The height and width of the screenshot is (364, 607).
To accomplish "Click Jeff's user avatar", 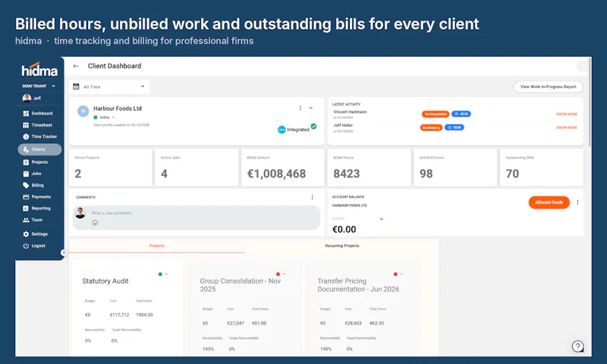I will pos(27,98).
